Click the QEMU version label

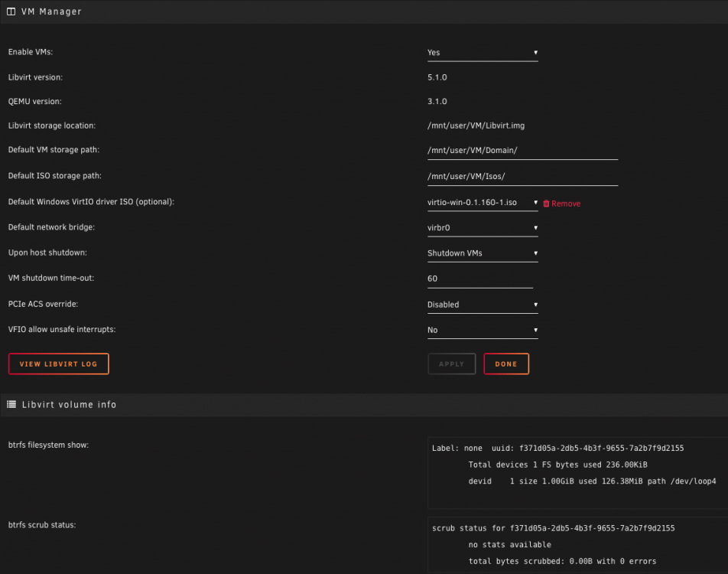coord(35,101)
